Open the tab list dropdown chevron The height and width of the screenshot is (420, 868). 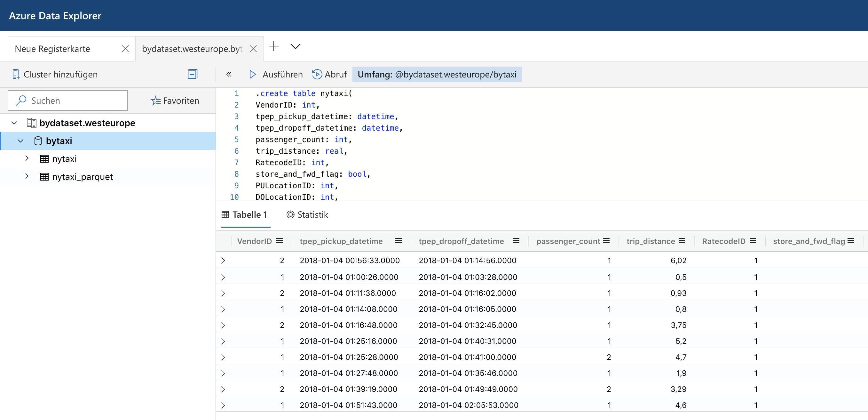(x=295, y=46)
